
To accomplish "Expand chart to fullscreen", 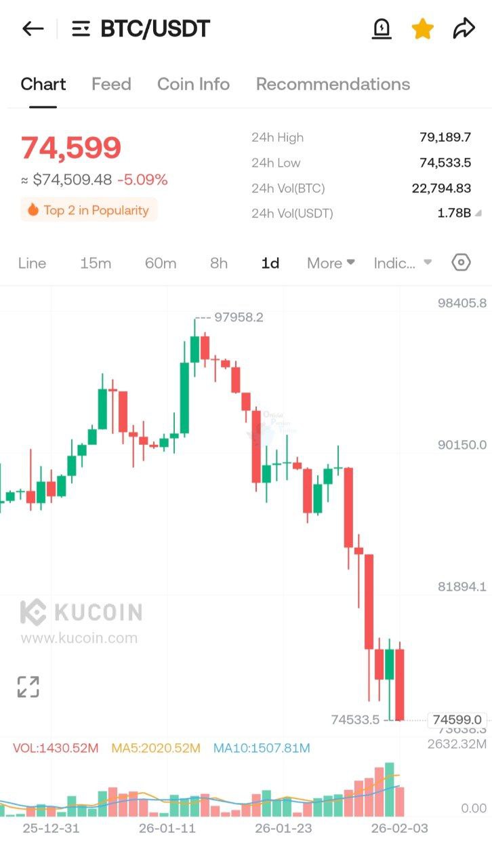I will [28, 686].
